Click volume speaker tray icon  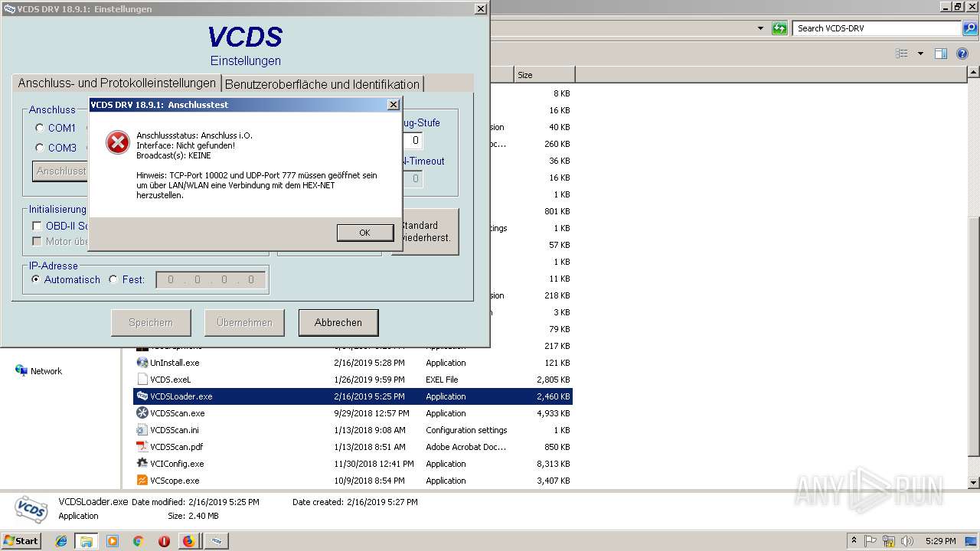click(x=906, y=541)
